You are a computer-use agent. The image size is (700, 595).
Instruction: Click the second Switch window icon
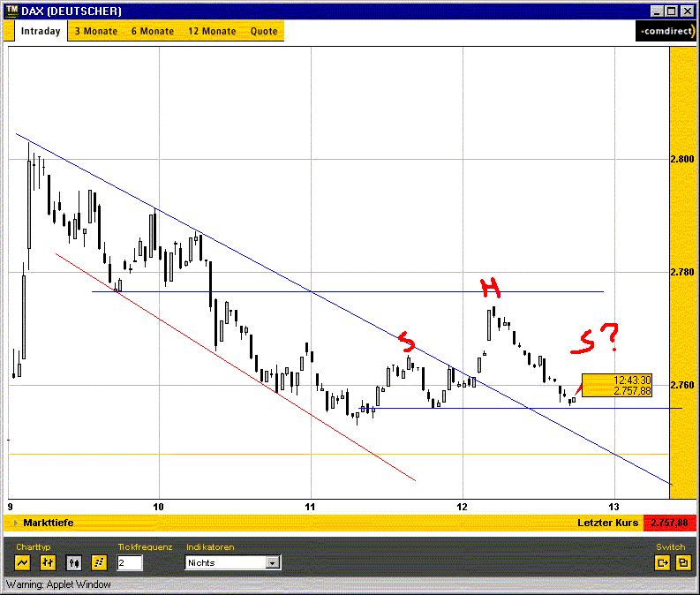click(683, 562)
